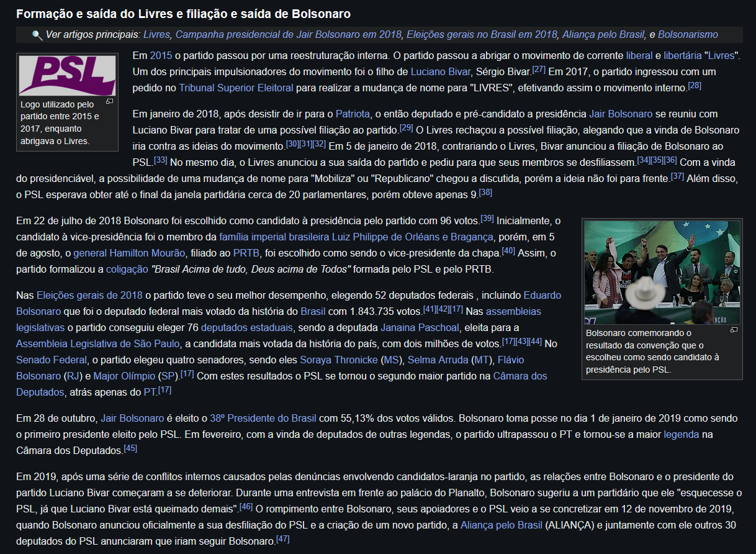This screenshot has width=756, height=554.
Task: Open 'Aliança pelo Brasil' in the main articles note
Action: [x=603, y=35]
